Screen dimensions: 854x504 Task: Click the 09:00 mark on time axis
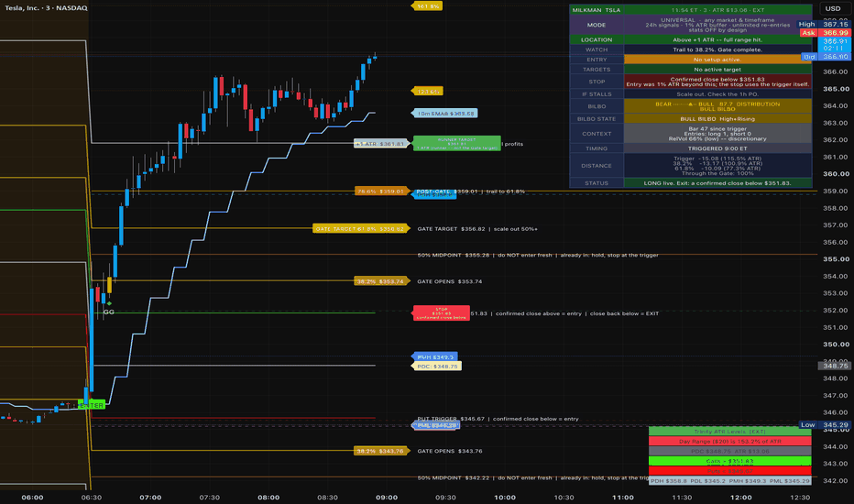pyautogui.click(x=386, y=497)
